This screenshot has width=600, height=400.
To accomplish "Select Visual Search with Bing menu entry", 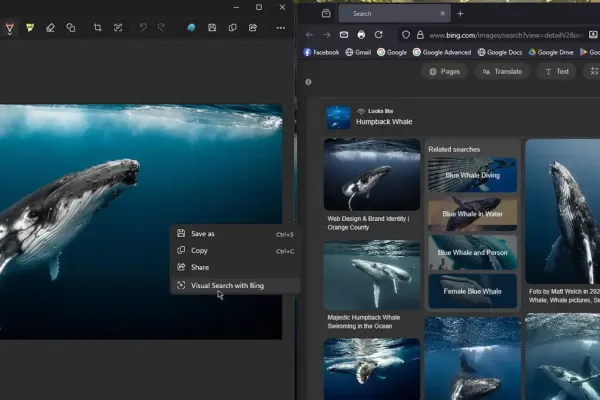I will [235, 286].
